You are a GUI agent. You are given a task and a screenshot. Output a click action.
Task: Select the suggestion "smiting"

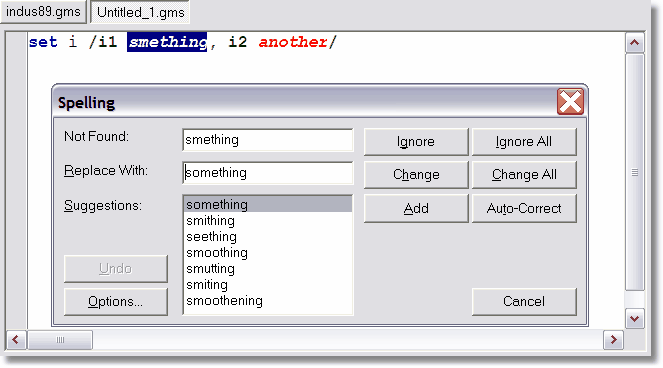(x=268, y=285)
